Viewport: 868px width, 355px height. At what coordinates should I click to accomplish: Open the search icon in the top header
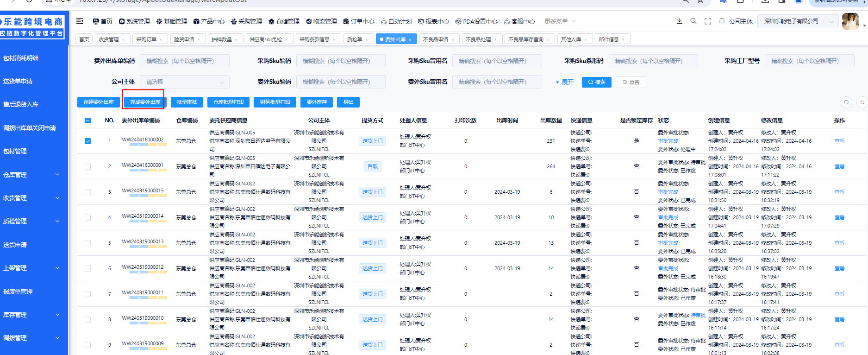[x=693, y=21]
